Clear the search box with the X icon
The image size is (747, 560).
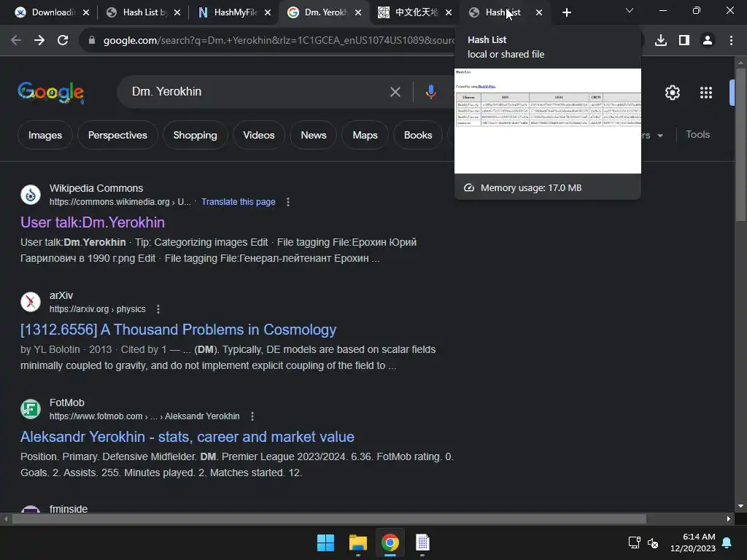click(x=395, y=91)
